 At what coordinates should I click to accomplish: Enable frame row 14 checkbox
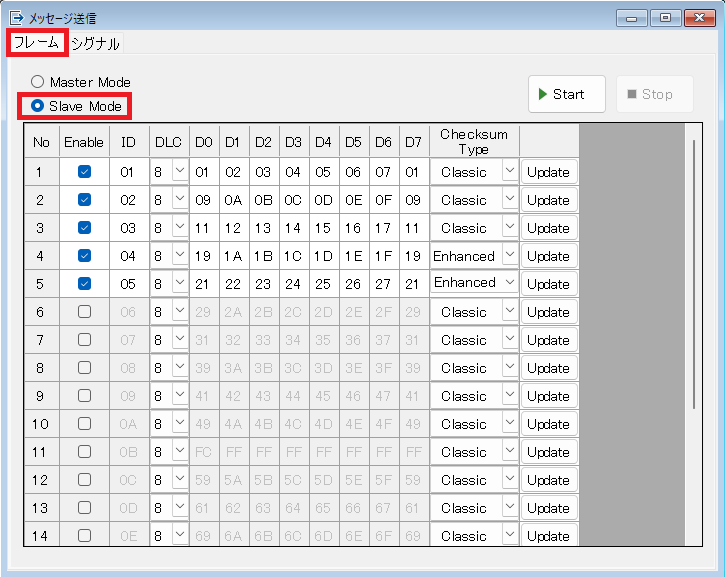point(84,535)
